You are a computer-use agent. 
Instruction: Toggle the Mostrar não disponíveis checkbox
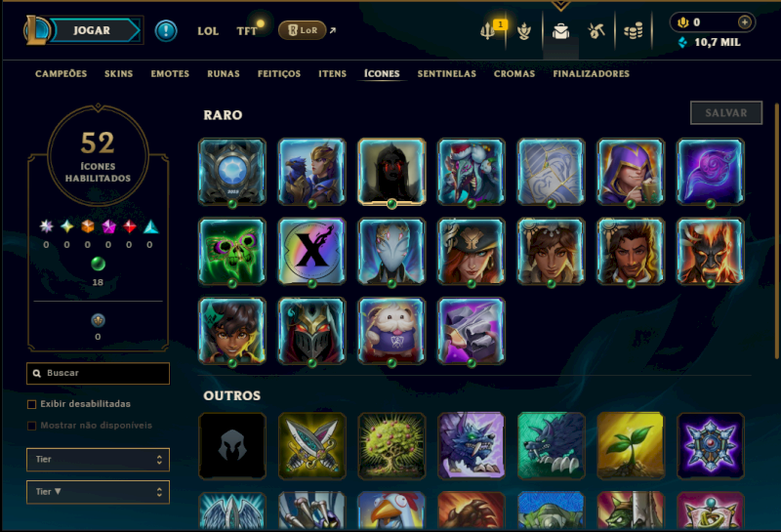click(x=32, y=426)
